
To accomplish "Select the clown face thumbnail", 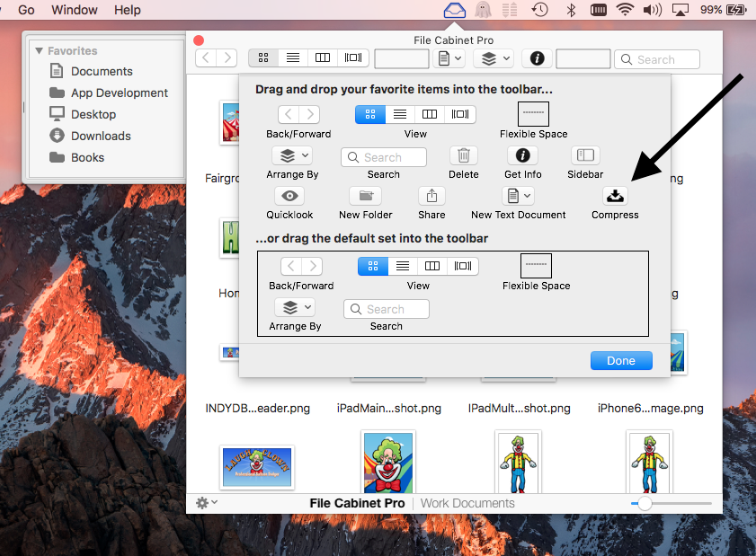I will (388, 462).
